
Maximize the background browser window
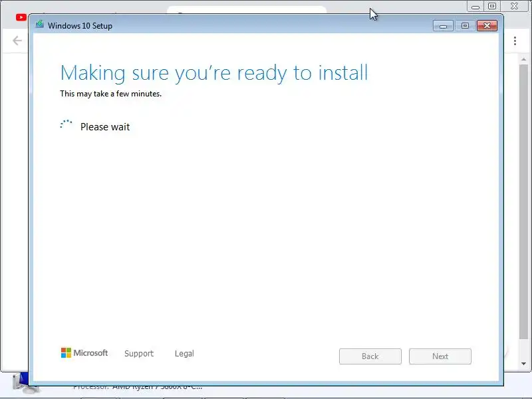pos(492,6)
